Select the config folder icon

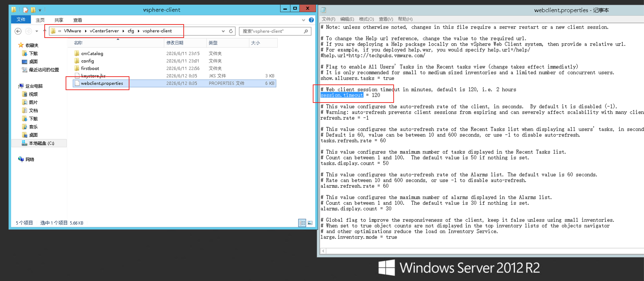click(x=77, y=61)
